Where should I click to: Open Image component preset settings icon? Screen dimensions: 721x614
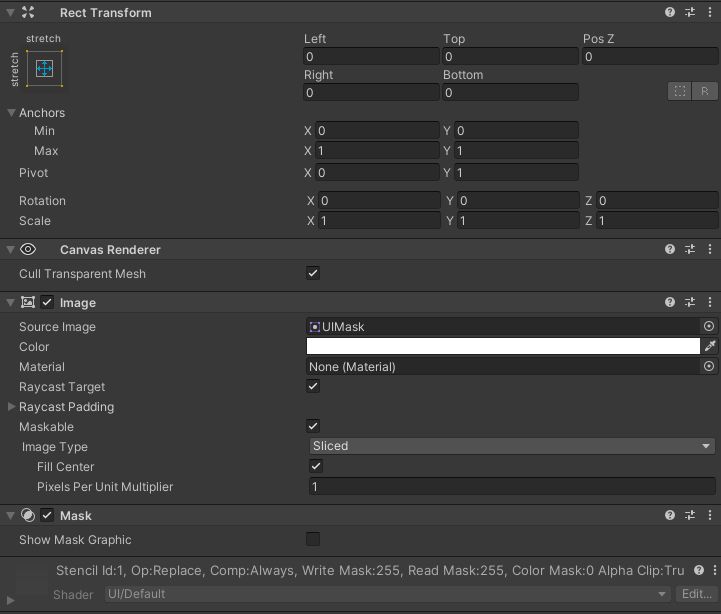[690, 302]
